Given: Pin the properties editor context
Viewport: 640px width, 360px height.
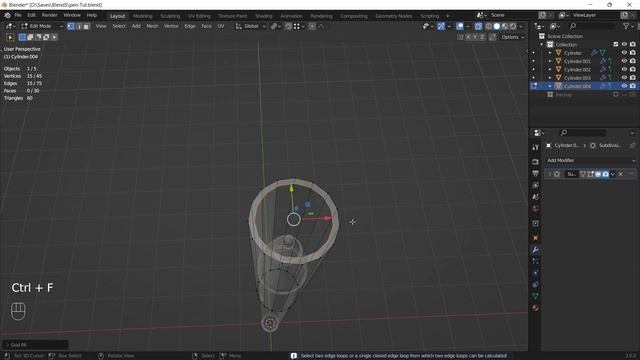Looking at the screenshot, I should pos(632,145).
